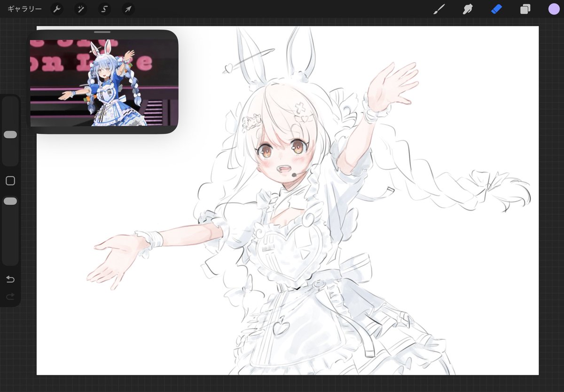This screenshot has width=564, height=392.
Task: Select the Brush tool
Action: [439, 9]
